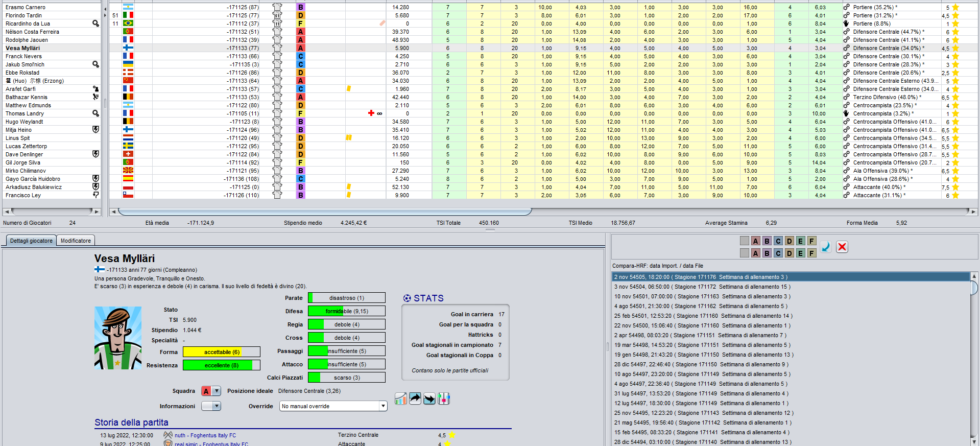
Task: Select 25 feb 54501 HRF entry
Action: pyautogui.click(x=791, y=316)
